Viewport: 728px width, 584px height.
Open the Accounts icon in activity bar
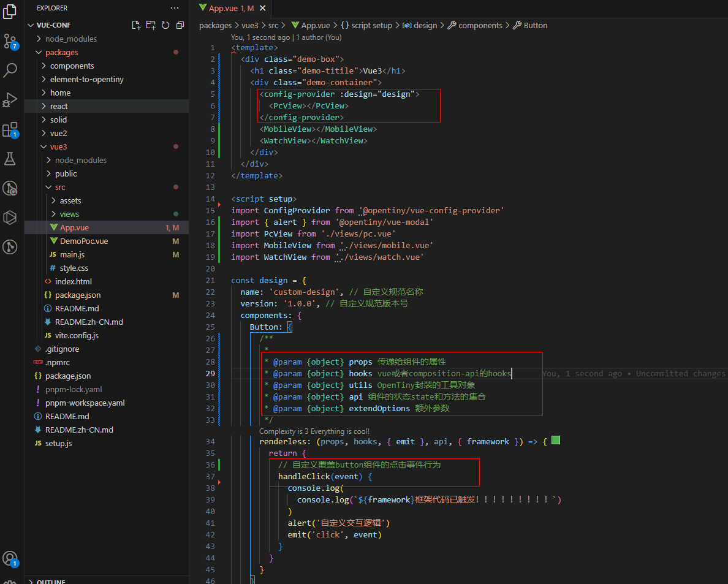(10, 558)
